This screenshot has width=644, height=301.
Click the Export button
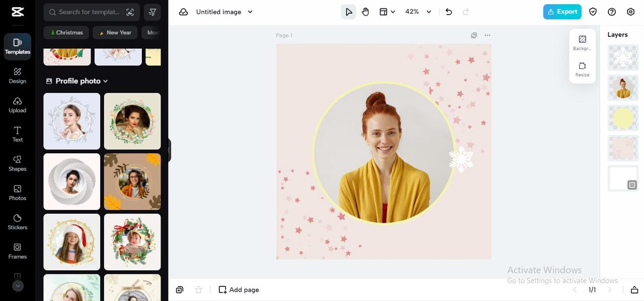click(x=562, y=12)
